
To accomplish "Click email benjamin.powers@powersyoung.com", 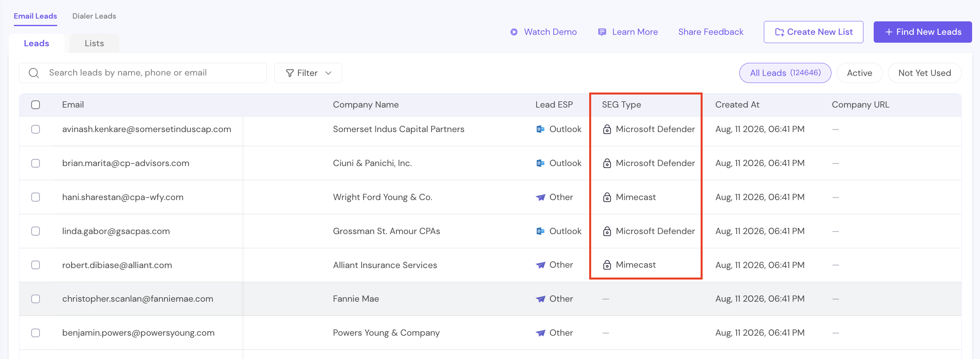I will (138, 333).
